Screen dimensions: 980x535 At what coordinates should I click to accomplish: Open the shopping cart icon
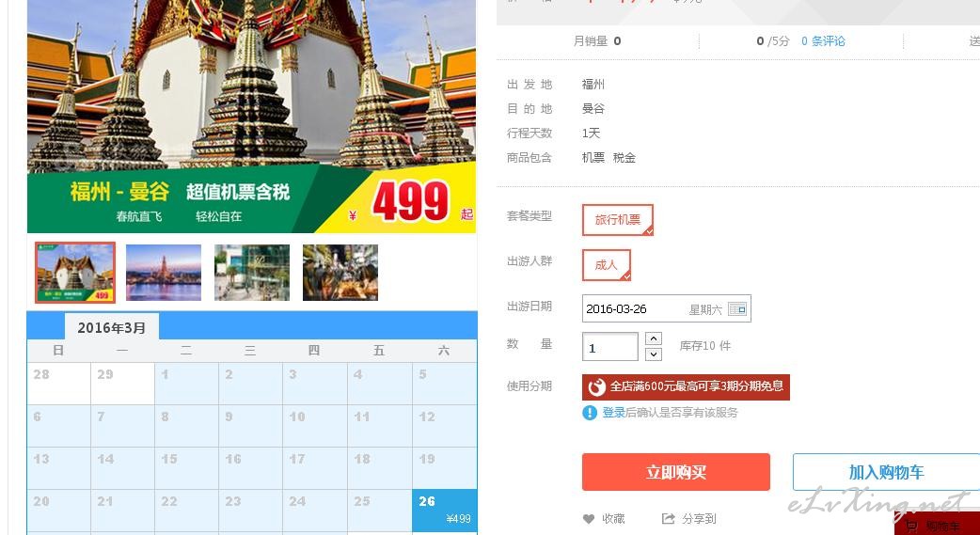(912, 527)
